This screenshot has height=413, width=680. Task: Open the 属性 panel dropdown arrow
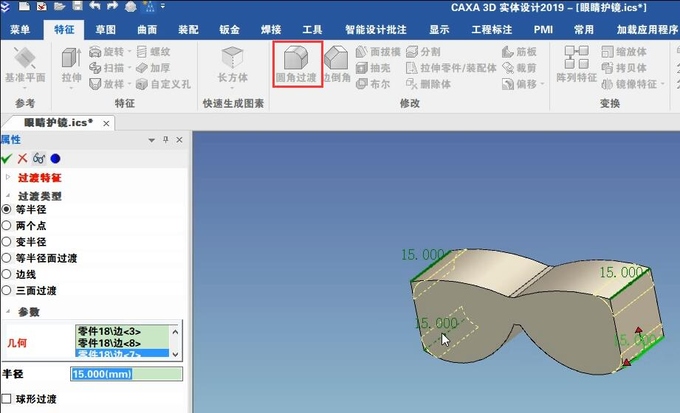point(151,140)
